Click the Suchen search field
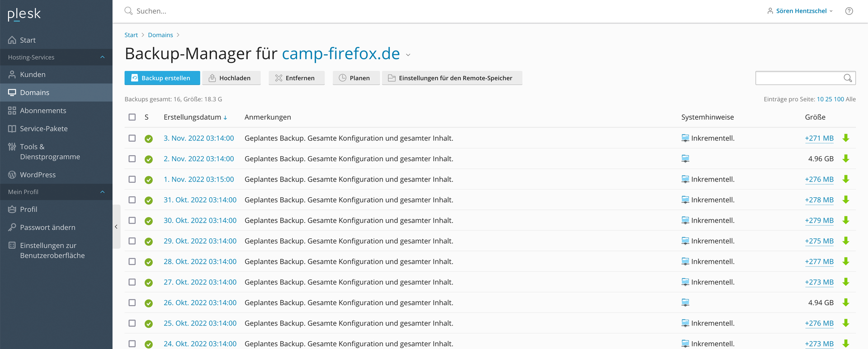 pos(271,11)
